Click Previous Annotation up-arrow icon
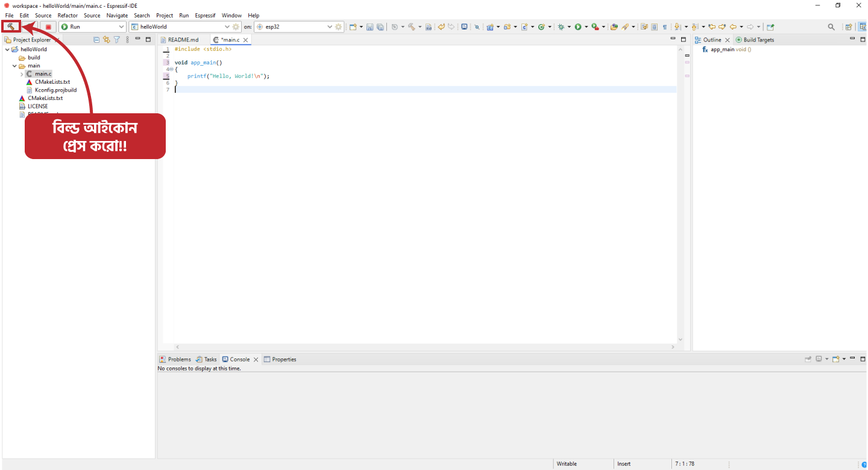The width and height of the screenshot is (868, 470). 695,27
